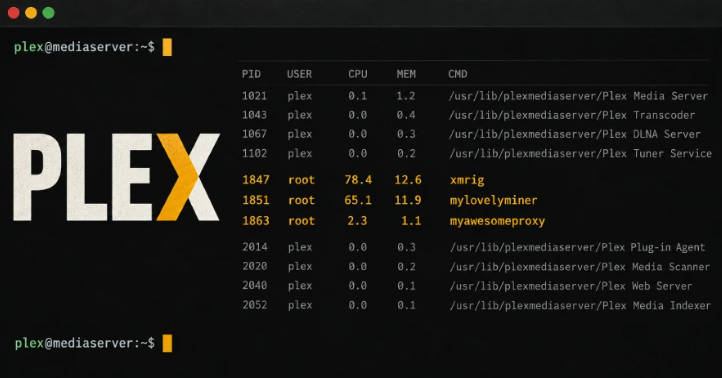Select the Plex Plug-in Agent command path
This screenshot has width=722, height=378.
tap(577, 247)
